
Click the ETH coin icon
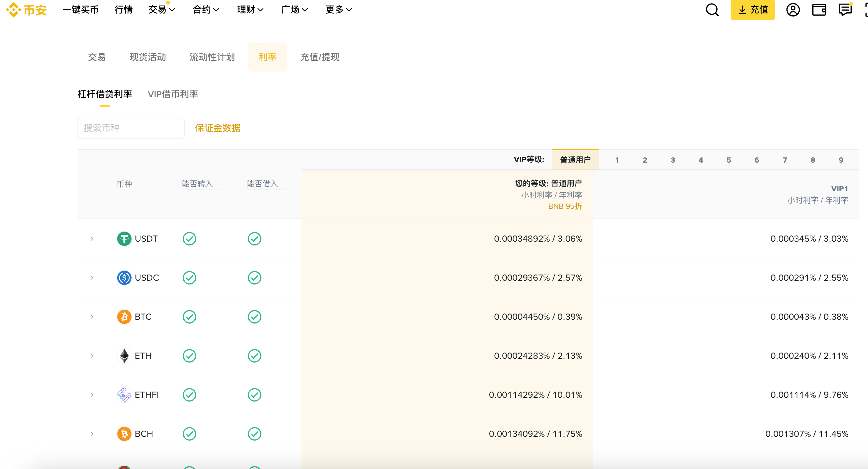pyautogui.click(x=124, y=355)
